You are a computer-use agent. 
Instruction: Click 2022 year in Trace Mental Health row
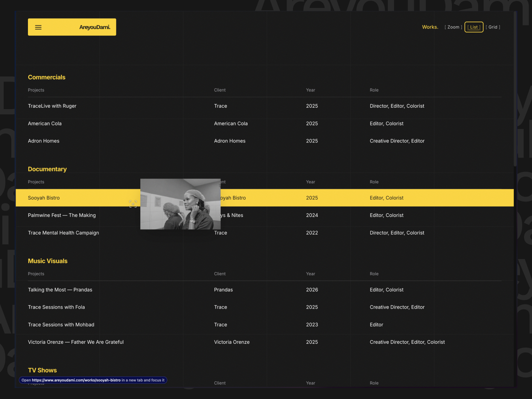(312, 233)
